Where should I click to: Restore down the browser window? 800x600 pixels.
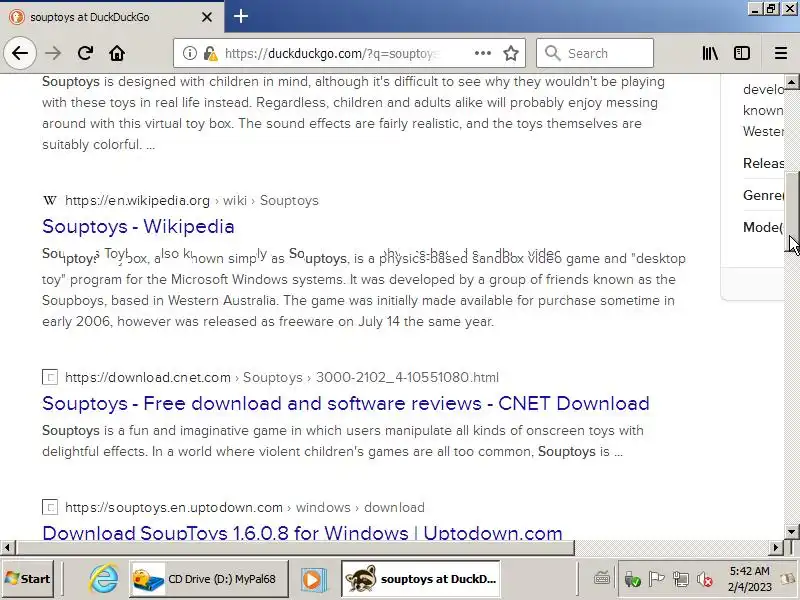(772, 9)
